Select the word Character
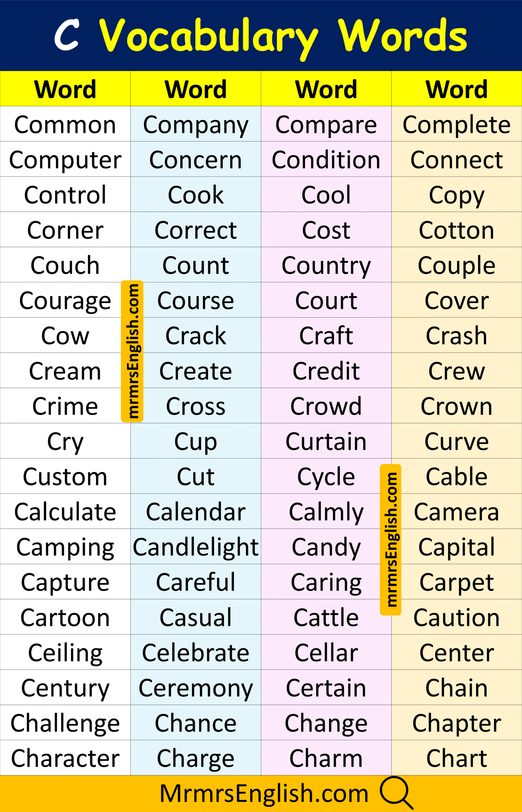The image size is (522, 812). pyautogui.click(x=65, y=758)
